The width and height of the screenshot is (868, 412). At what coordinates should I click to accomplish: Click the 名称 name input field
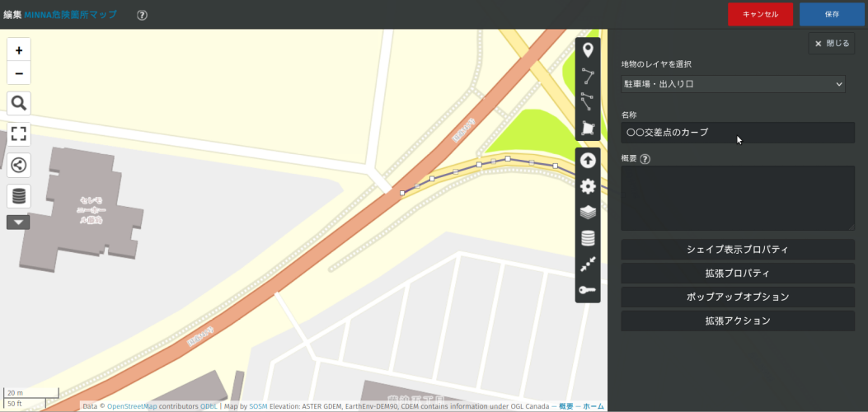pos(737,133)
